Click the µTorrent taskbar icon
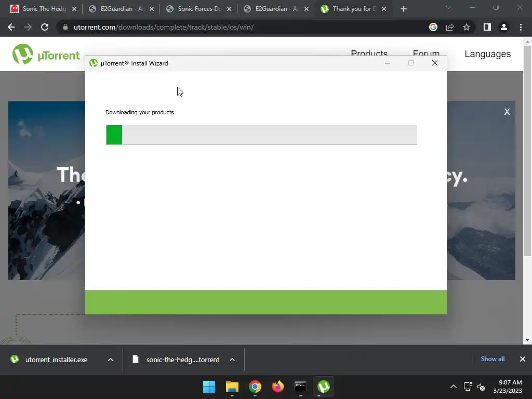The height and width of the screenshot is (399, 532). tap(324, 387)
